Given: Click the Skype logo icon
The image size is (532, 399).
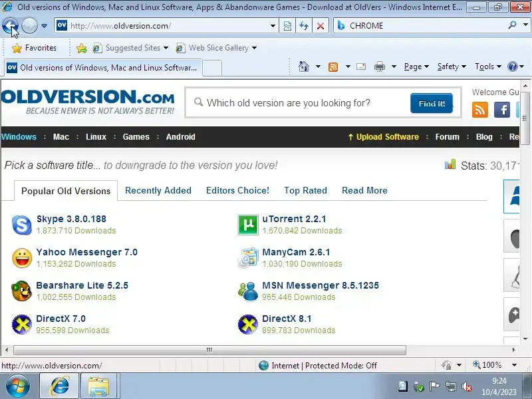Looking at the screenshot, I should pyautogui.click(x=22, y=225).
